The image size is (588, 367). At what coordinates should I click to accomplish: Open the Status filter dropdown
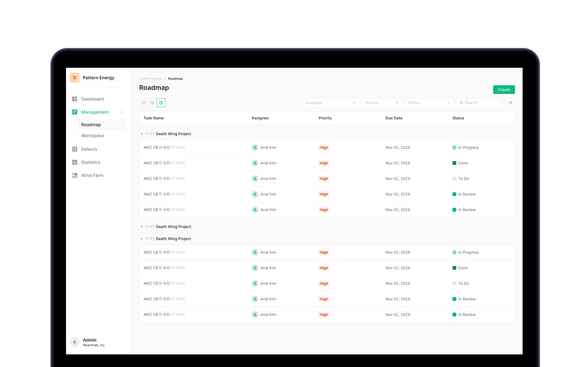point(429,103)
